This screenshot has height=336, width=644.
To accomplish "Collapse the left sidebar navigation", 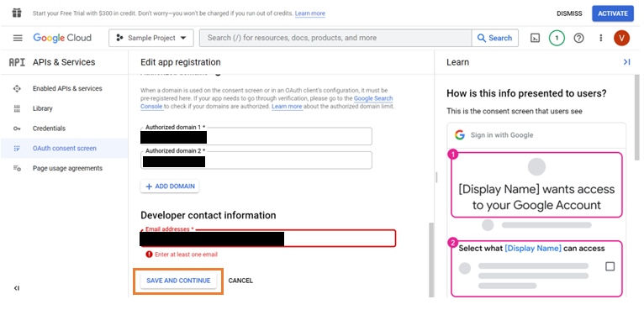I will [17, 288].
